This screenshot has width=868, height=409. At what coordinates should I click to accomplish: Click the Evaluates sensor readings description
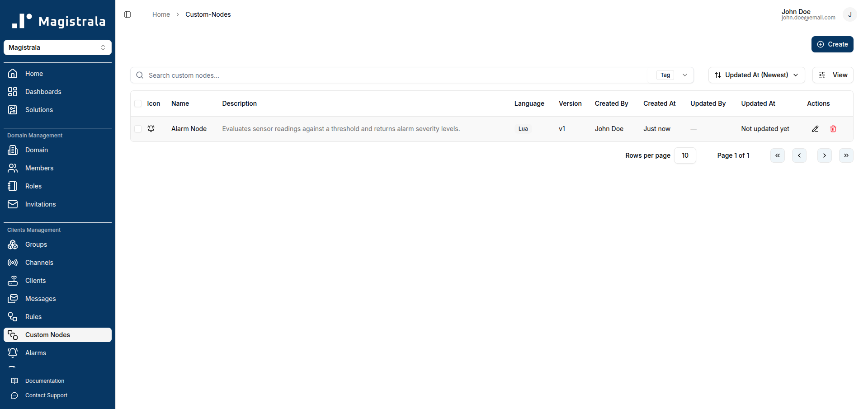(x=341, y=129)
